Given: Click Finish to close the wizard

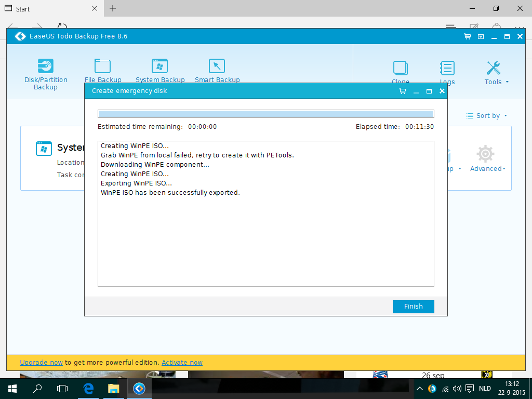Looking at the screenshot, I should (413, 307).
